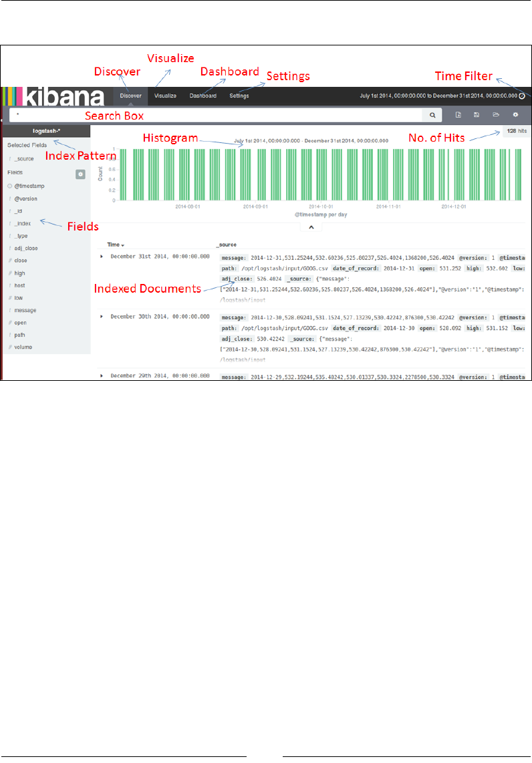Click the histogram date range title
Image resolution: width=532 pixels, height=763 pixels.
tap(311, 140)
